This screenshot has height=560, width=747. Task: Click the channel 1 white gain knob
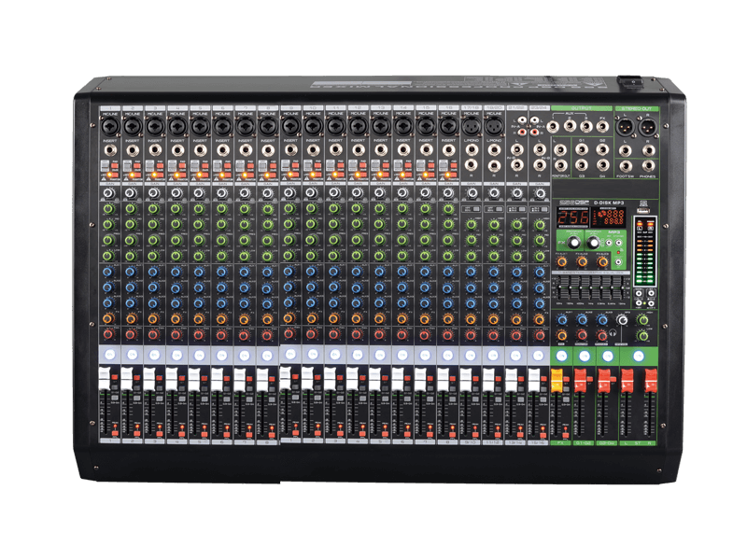pyautogui.click(x=109, y=193)
